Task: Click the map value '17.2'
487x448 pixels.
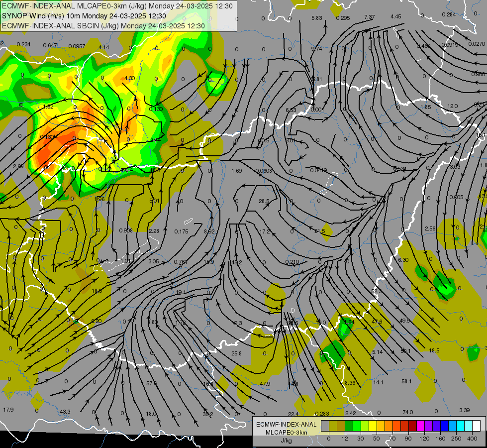Action: pos(264,231)
